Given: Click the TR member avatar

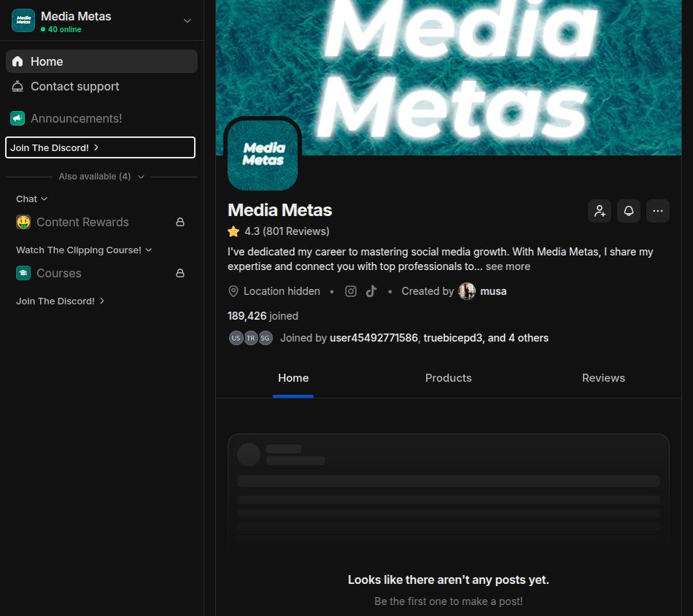Looking at the screenshot, I should 251,338.
